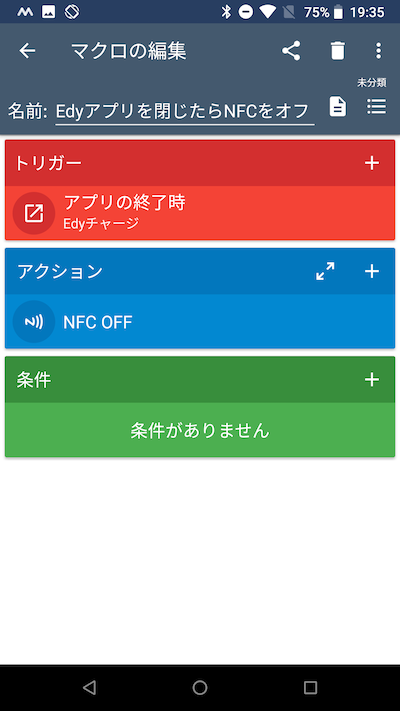Viewport: 400px width, 711px height.
Task: Add a new condition with the plus
Action: click(x=372, y=380)
